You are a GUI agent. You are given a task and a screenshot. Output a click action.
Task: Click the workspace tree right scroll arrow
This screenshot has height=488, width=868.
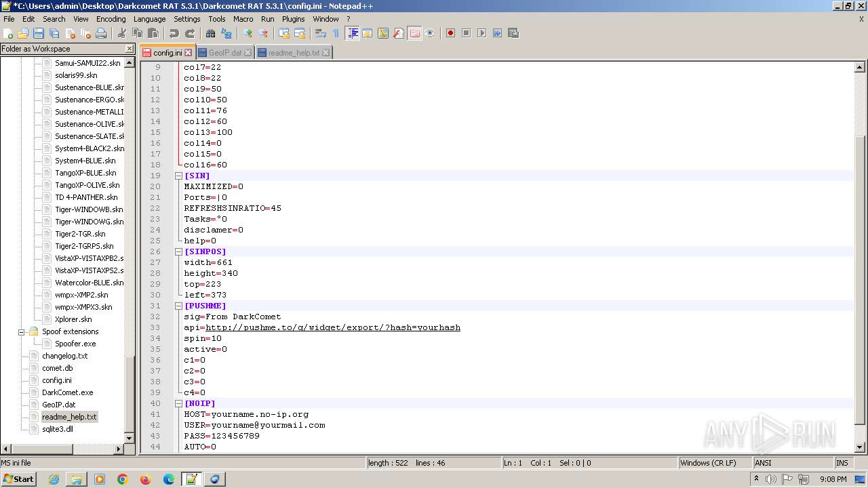click(119, 449)
